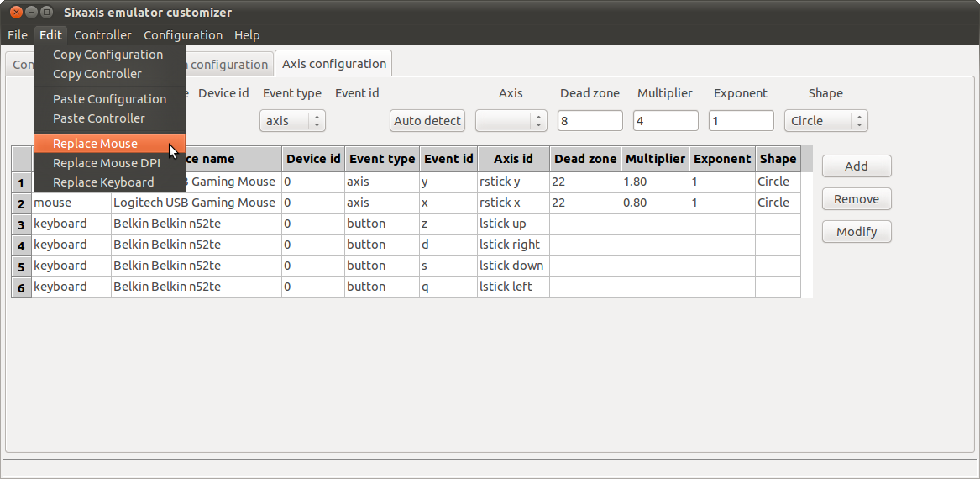This screenshot has height=479, width=980.
Task: Focus the Multiplier text field
Action: pos(665,121)
